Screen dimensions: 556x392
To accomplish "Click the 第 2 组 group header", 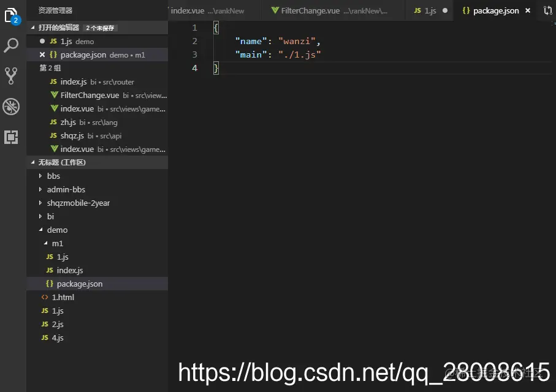I will click(x=50, y=68).
